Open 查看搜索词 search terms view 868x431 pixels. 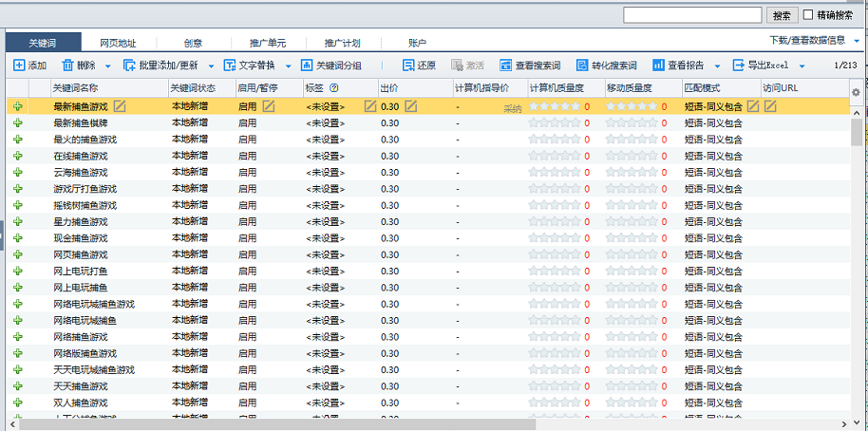click(x=505, y=66)
